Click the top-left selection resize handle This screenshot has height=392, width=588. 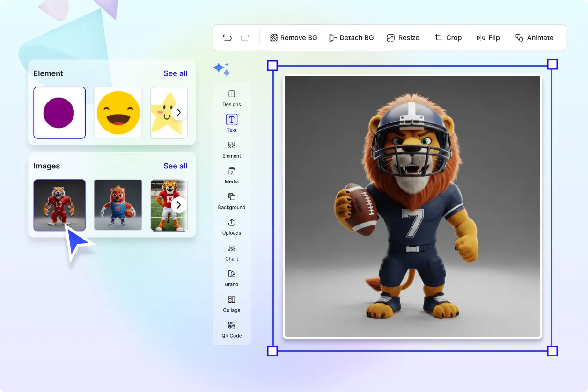click(x=272, y=65)
